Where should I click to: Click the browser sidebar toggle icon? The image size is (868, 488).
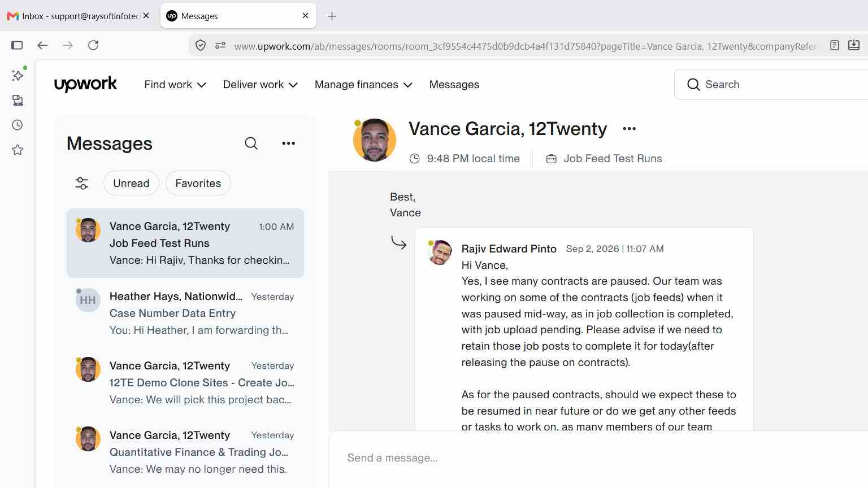coord(17,45)
